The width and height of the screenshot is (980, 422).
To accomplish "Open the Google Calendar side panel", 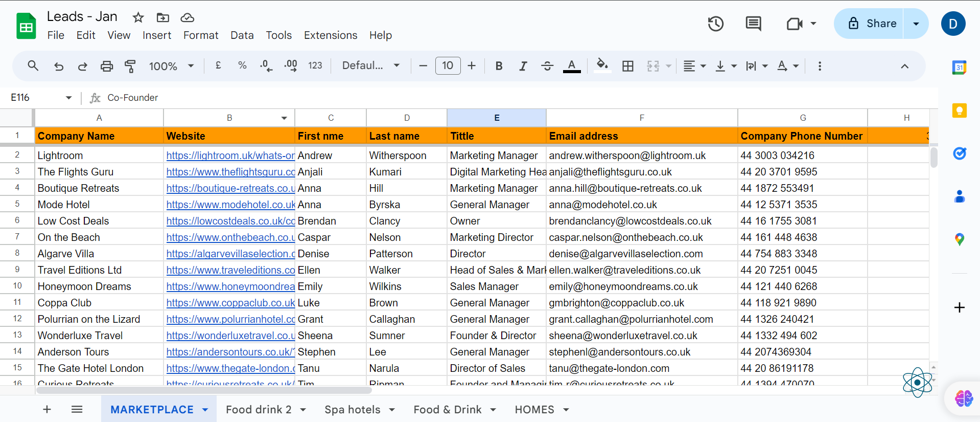I will pyautogui.click(x=959, y=67).
